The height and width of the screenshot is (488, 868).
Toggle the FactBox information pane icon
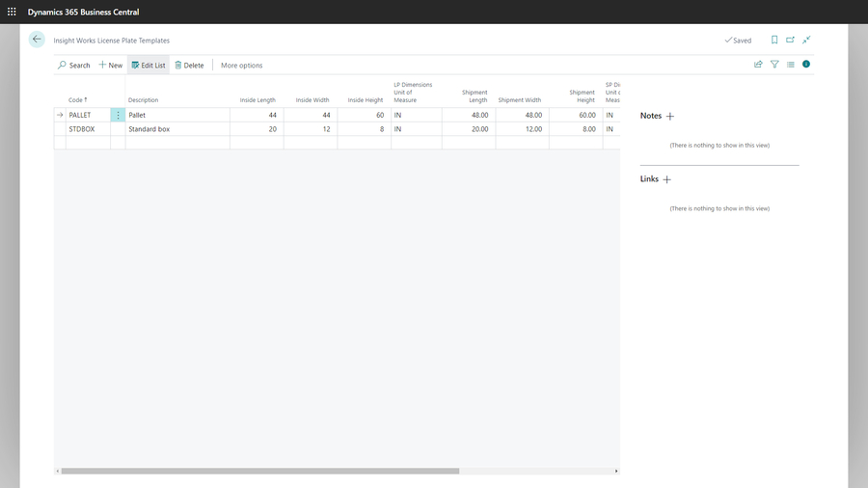coord(806,65)
